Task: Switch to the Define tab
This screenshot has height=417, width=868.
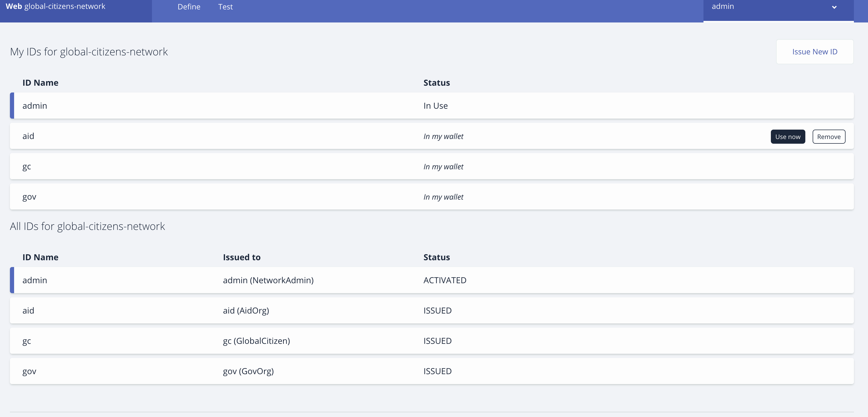Action: (189, 7)
